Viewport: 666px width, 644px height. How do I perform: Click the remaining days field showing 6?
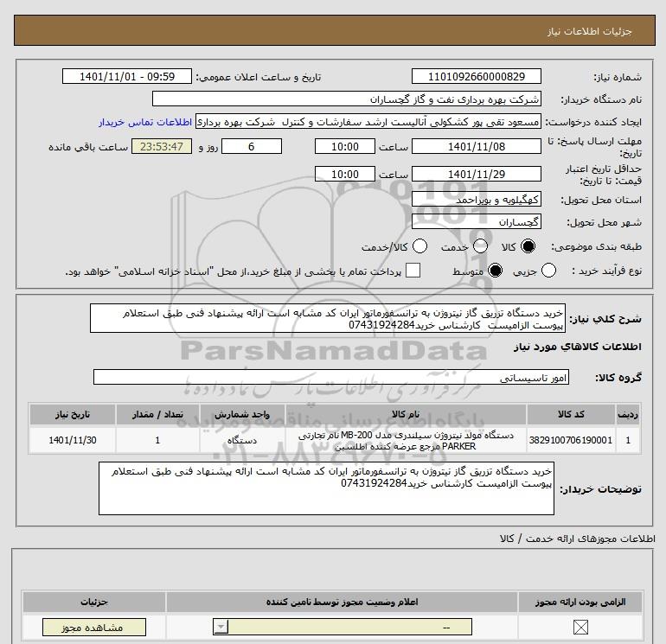click(252, 146)
